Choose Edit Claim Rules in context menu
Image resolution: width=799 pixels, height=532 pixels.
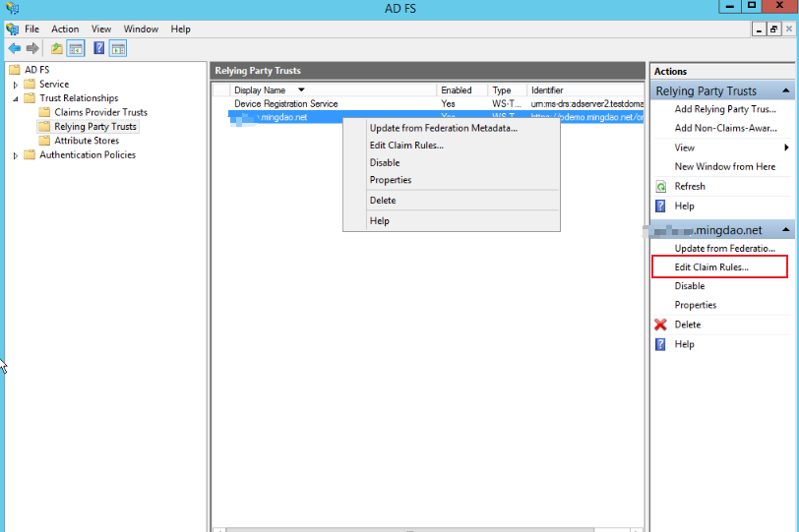click(x=406, y=146)
